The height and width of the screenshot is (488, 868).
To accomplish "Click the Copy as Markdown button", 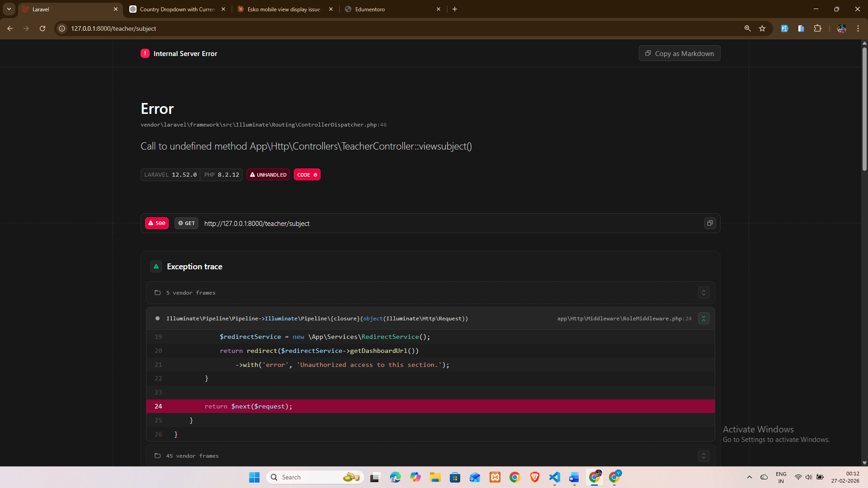I will pyautogui.click(x=679, y=53).
